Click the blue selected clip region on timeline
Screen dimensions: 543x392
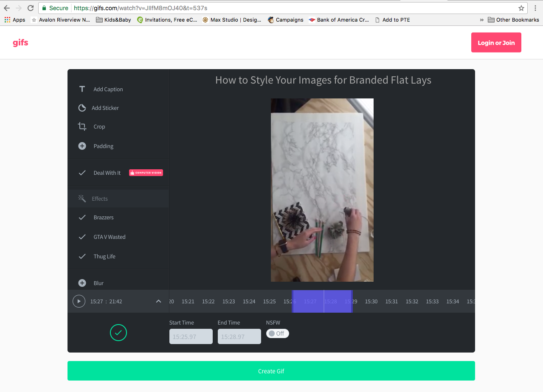click(x=322, y=301)
